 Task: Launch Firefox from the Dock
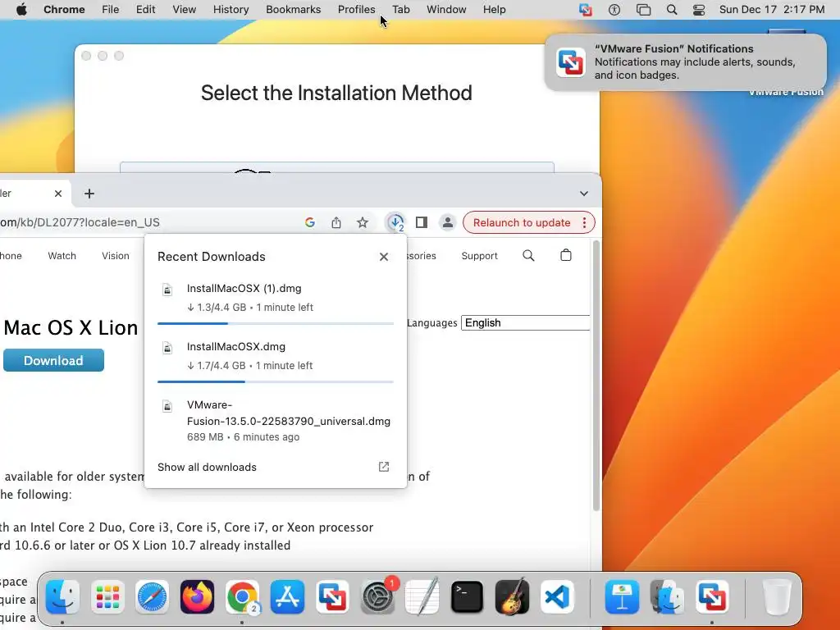[x=197, y=597]
